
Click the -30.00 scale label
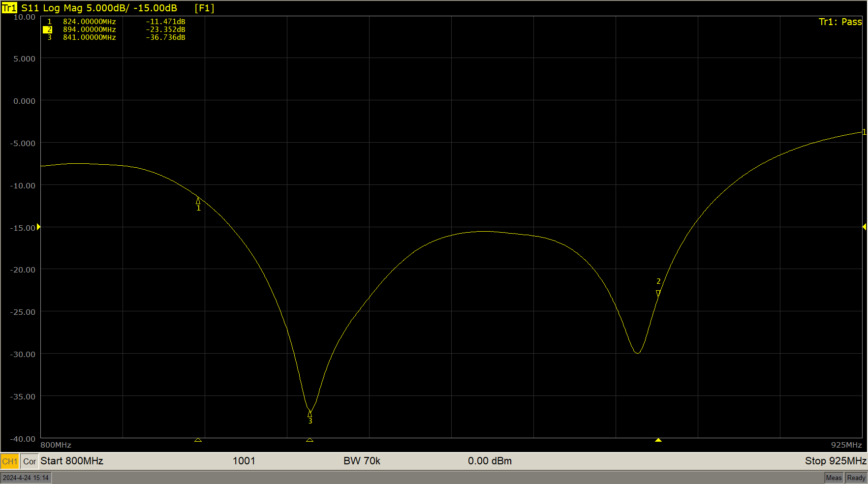coord(23,354)
